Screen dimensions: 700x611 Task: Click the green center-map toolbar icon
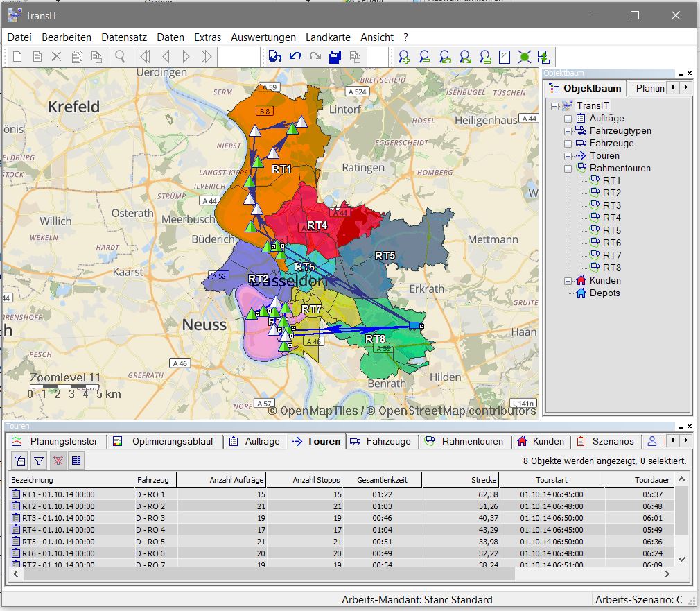tap(524, 57)
